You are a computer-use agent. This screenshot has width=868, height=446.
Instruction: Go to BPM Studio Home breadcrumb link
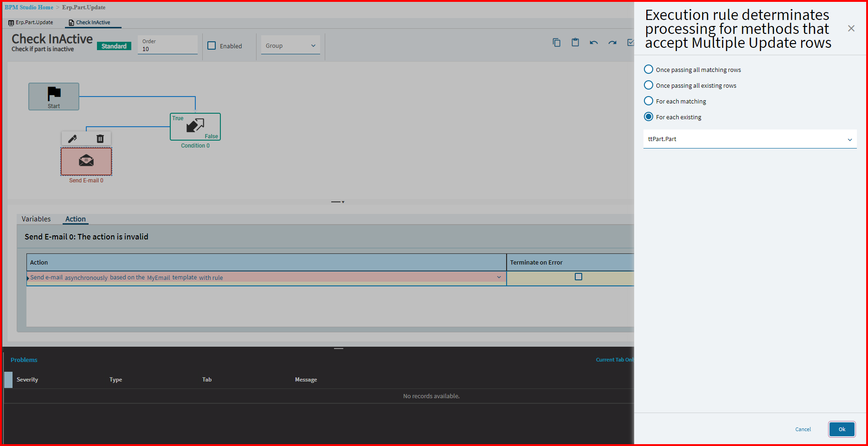click(29, 7)
